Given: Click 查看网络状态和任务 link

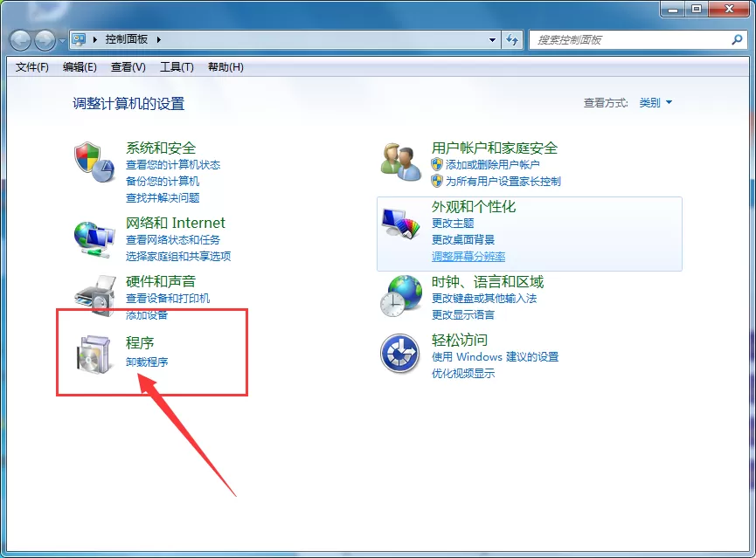Looking at the screenshot, I should pos(172,239).
